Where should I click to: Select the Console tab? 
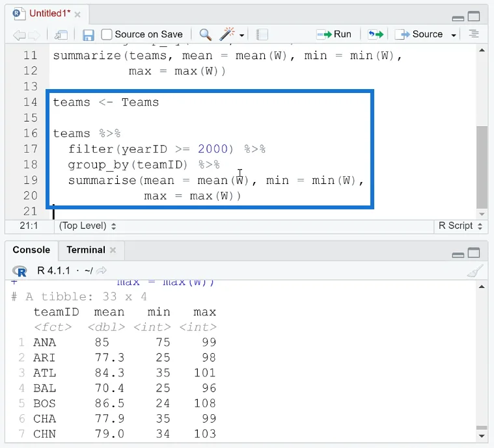click(31, 250)
